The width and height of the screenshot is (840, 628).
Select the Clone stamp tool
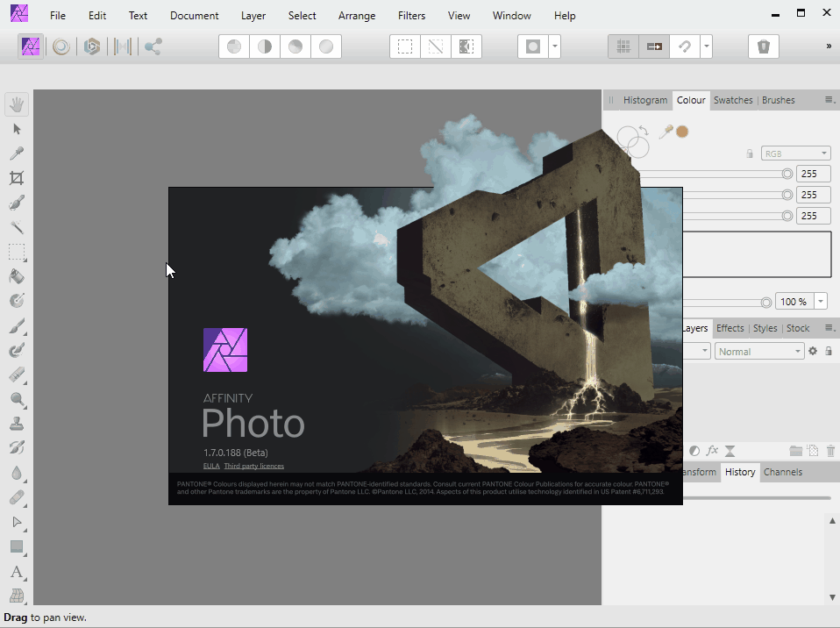[x=17, y=424]
